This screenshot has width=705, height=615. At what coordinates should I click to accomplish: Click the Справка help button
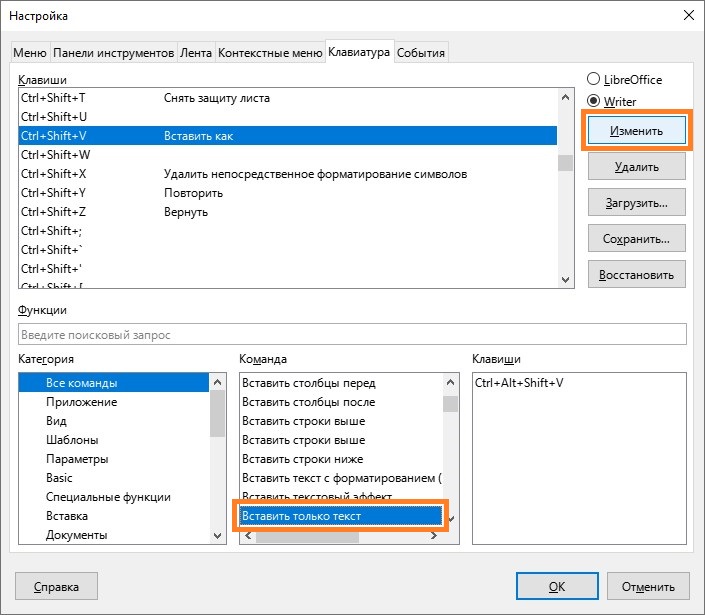click(58, 587)
